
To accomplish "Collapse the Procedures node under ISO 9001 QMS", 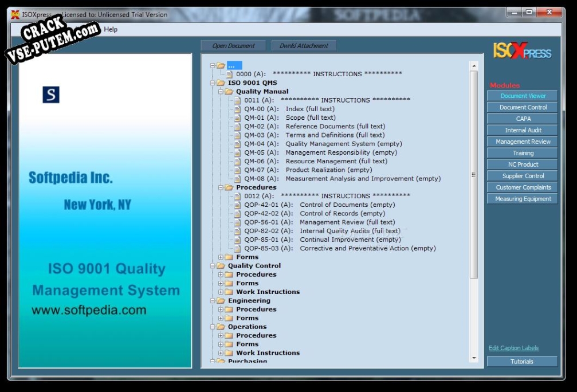I will (221, 187).
